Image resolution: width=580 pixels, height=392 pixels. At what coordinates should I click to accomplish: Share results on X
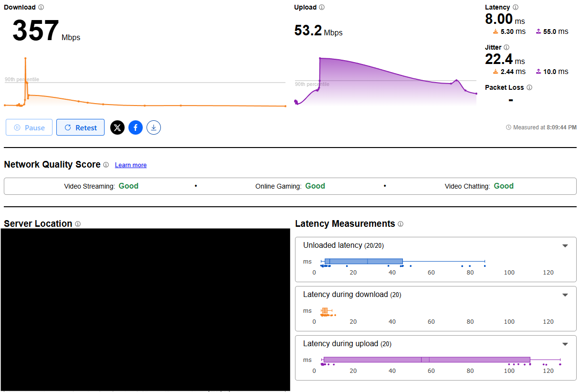117,127
